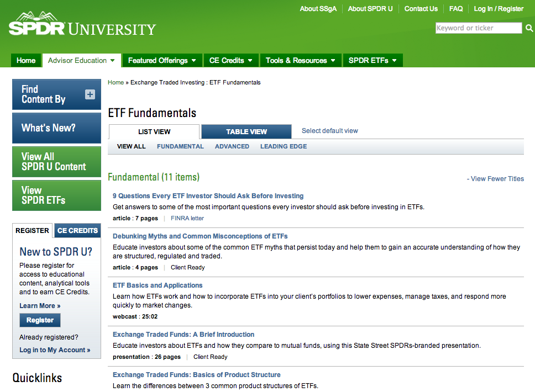Image resolution: width=535 pixels, height=392 pixels.
Task: Click the 'ETF Fundamentals' page title
Action: pyautogui.click(x=152, y=113)
